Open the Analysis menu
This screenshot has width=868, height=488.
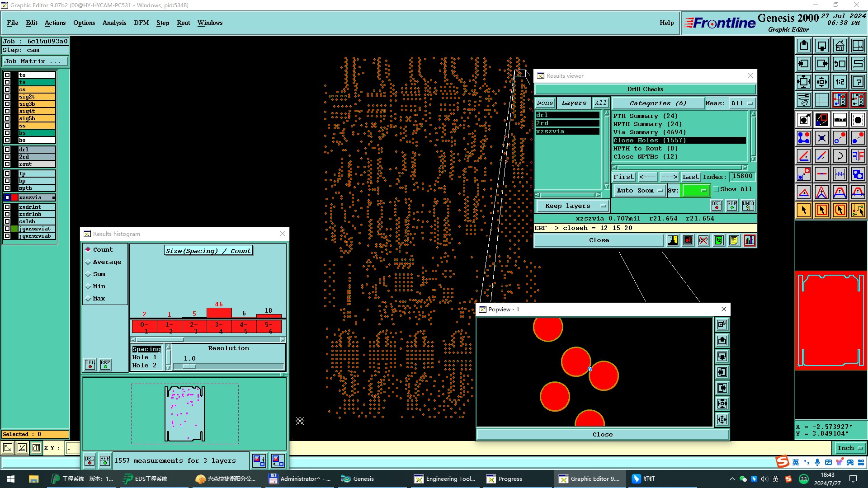114,23
